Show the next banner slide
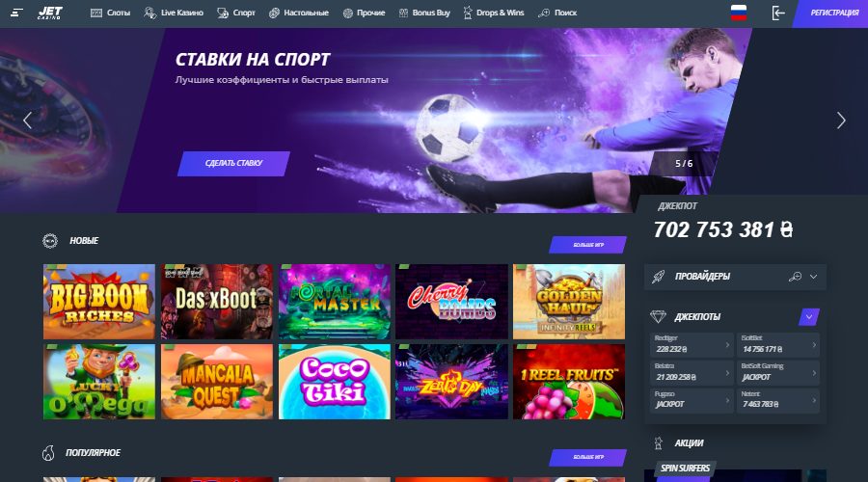The height and width of the screenshot is (482, 868). 841,120
